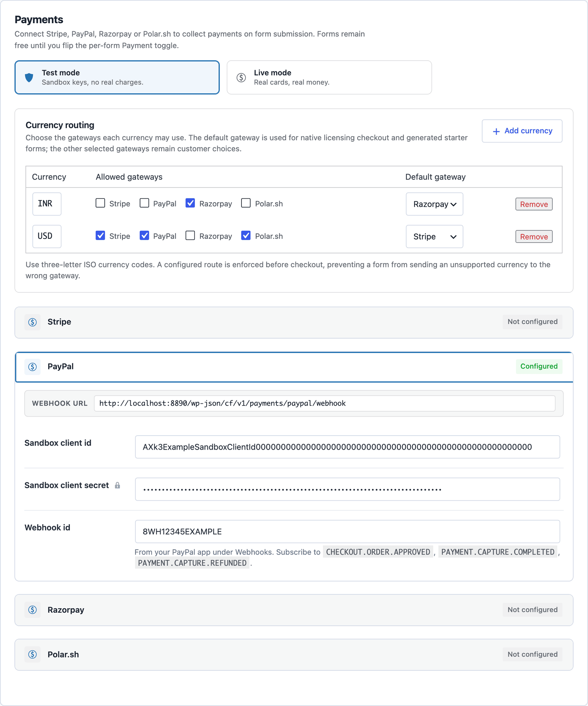Image resolution: width=588 pixels, height=706 pixels.
Task: Click the Polar.sh 'Not configured' status badge
Action: (533, 654)
